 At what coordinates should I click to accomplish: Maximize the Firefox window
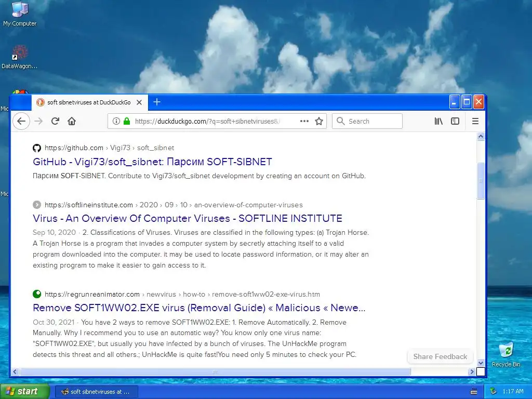(x=467, y=102)
